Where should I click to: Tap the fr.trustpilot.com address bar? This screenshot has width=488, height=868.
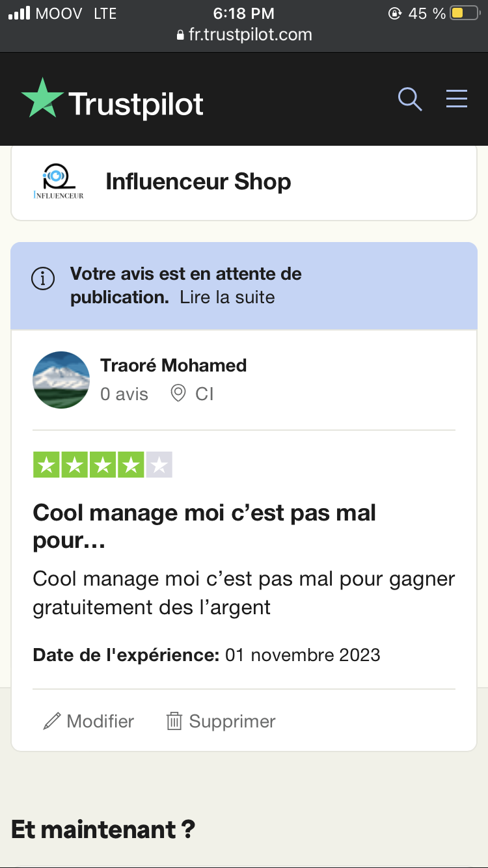click(x=244, y=34)
